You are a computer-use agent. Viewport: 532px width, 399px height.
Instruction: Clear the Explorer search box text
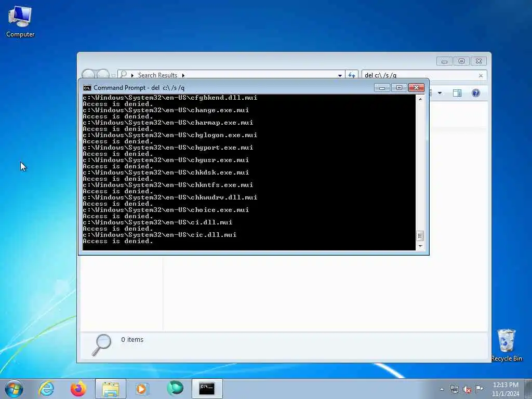click(x=481, y=76)
